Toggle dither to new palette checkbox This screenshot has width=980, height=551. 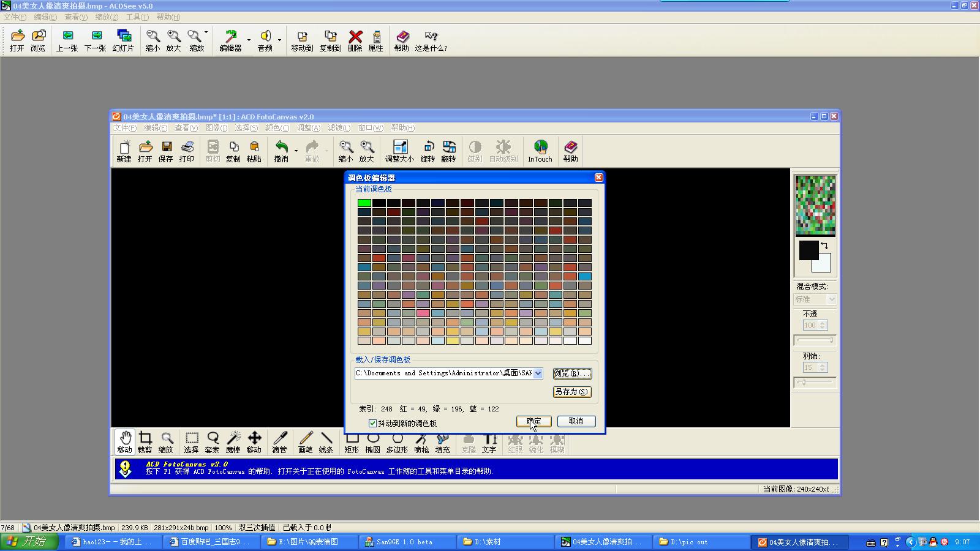(x=372, y=423)
